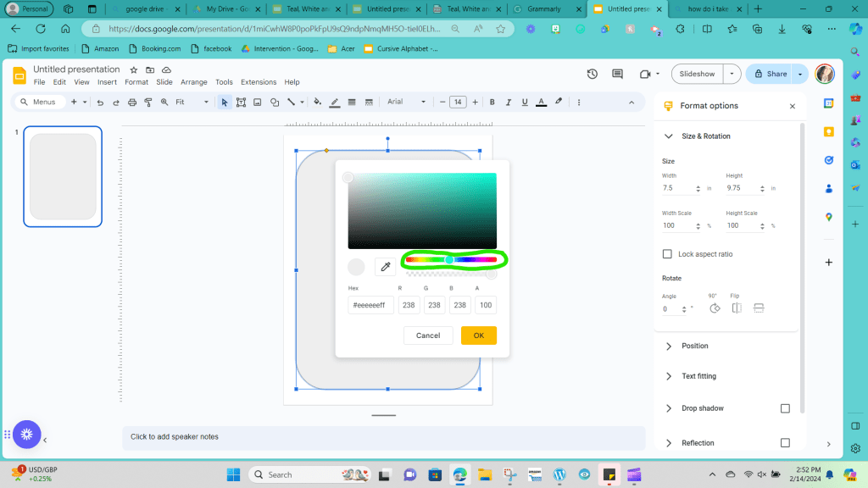Click the eyedropper tool in color picker
This screenshot has height=488, width=868.
385,267
